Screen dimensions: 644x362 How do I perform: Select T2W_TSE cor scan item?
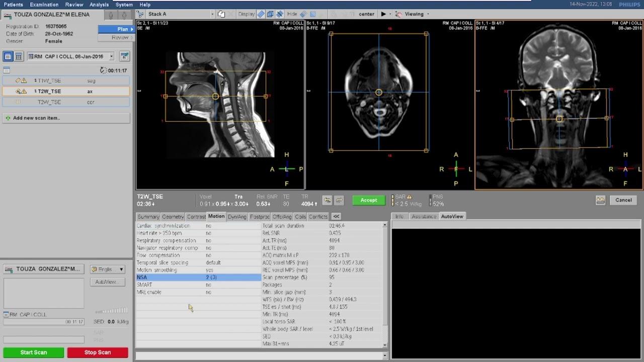66,102
